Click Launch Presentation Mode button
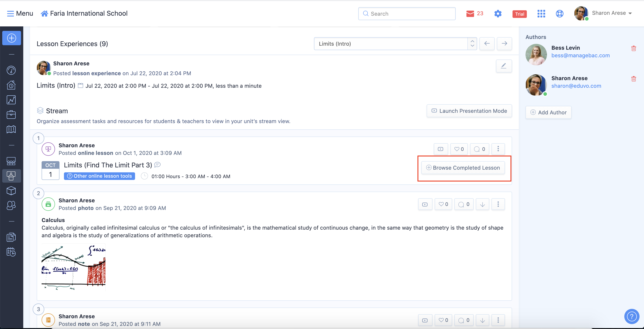 (469, 111)
